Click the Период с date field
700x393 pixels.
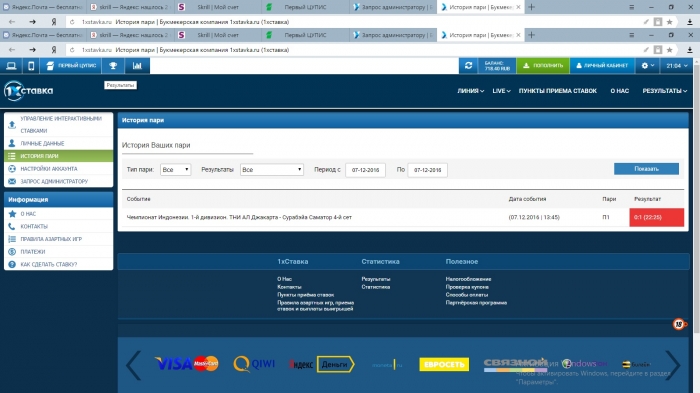(x=365, y=170)
